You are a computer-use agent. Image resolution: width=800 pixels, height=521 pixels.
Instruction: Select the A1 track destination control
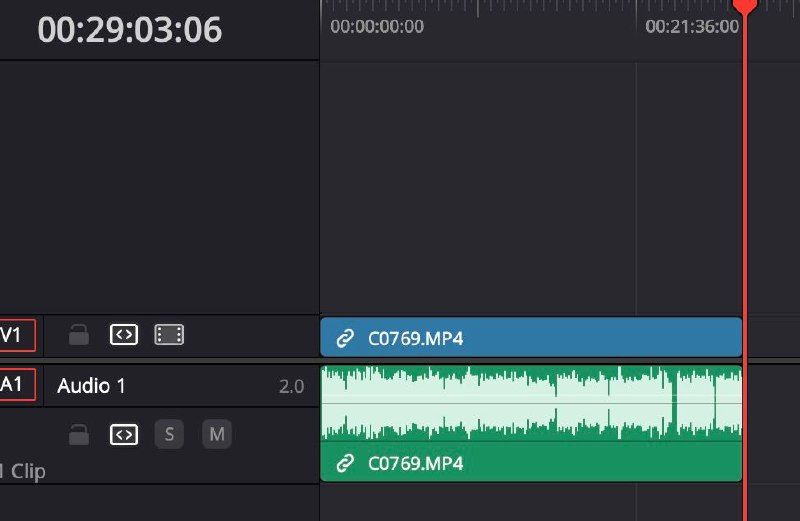click(17, 384)
